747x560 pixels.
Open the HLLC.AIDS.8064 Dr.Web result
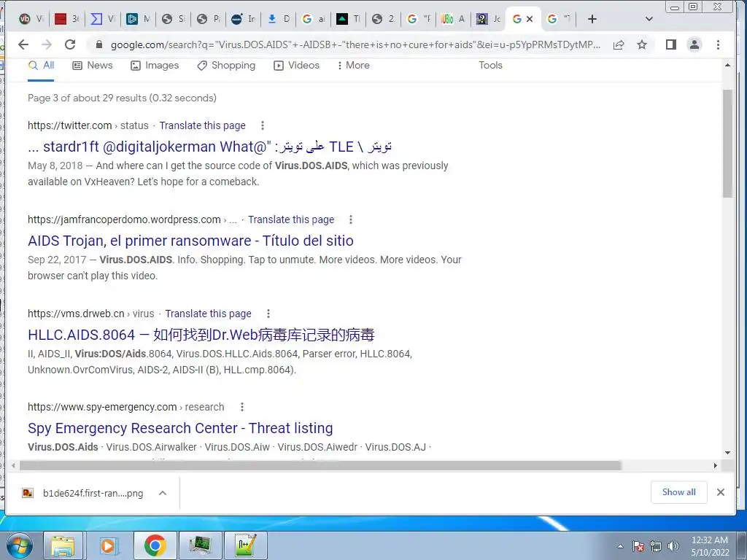point(201,335)
